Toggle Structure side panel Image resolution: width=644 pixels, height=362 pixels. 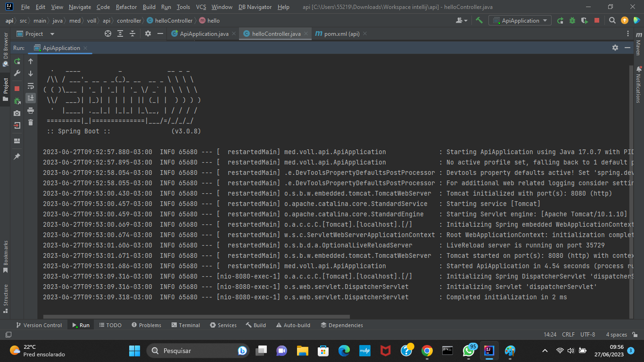(x=5, y=299)
